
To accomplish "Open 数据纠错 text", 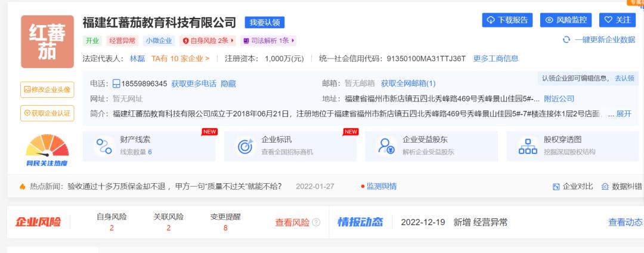I will pyautogui.click(x=627, y=186).
